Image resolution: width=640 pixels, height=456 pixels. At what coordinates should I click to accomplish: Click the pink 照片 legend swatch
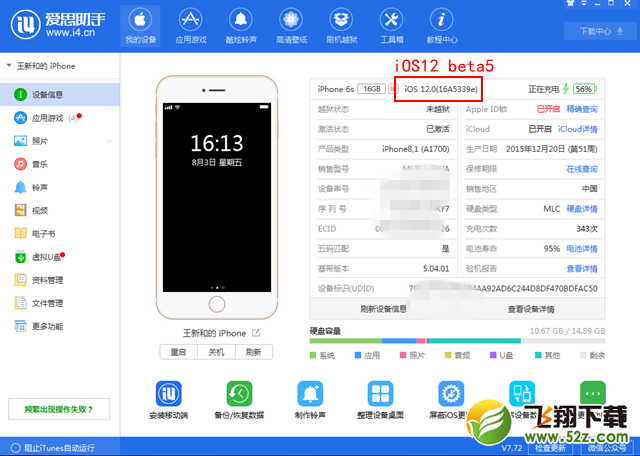point(403,355)
